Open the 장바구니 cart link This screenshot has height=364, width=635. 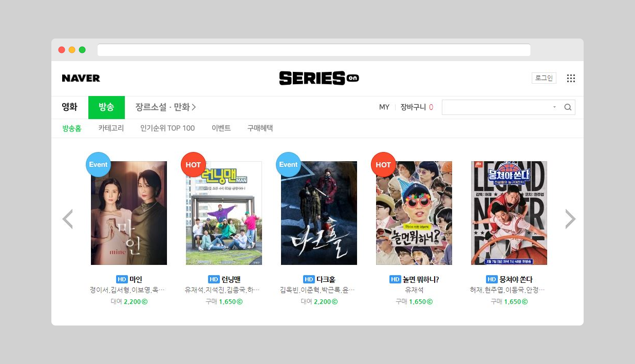pyautogui.click(x=413, y=107)
